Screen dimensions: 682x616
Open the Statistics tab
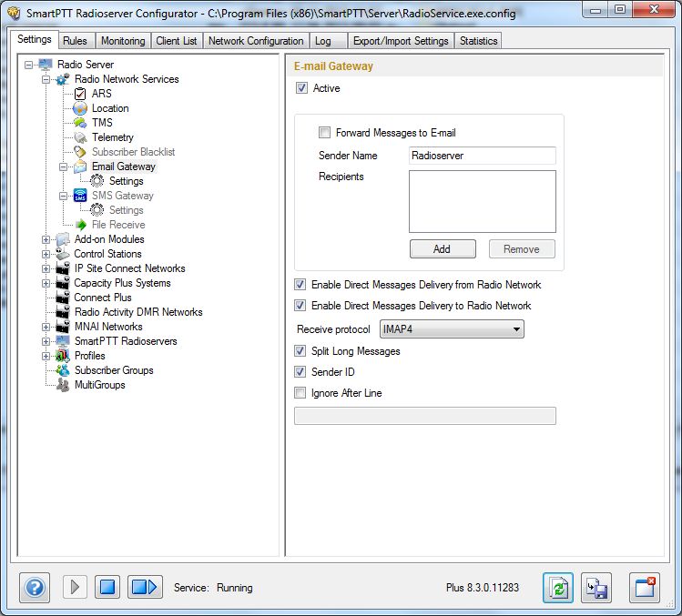point(478,41)
